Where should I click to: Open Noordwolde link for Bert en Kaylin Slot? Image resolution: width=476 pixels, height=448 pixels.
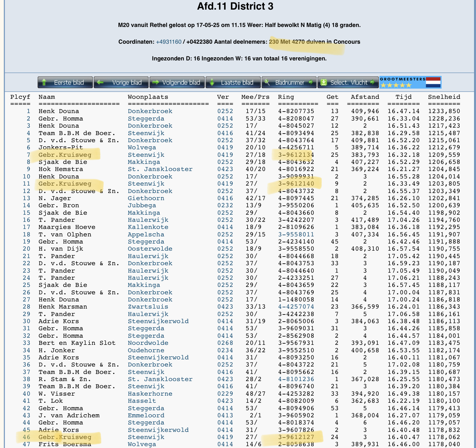point(148,343)
